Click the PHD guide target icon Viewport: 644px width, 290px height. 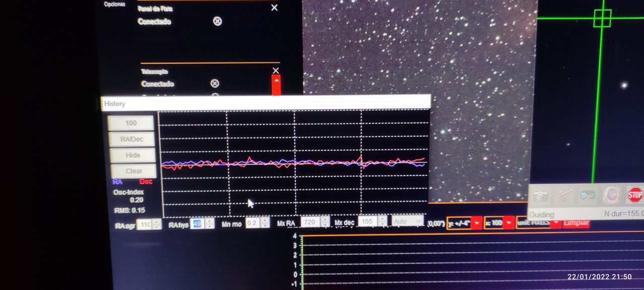point(611,195)
